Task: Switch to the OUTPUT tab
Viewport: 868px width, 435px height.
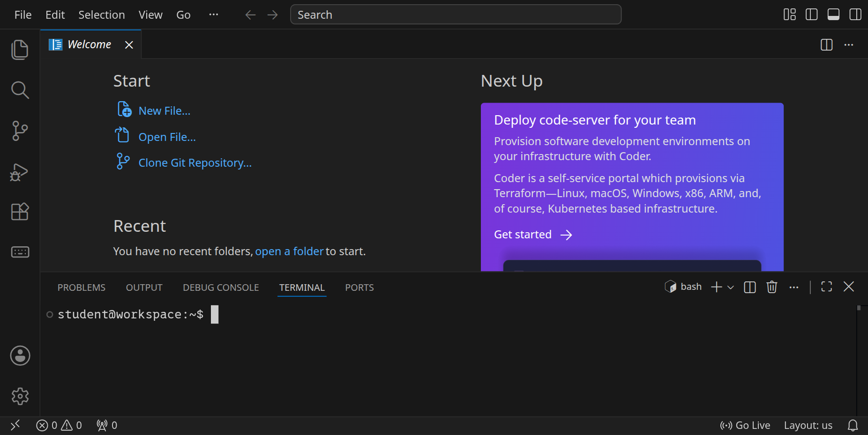Action: [144, 288]
